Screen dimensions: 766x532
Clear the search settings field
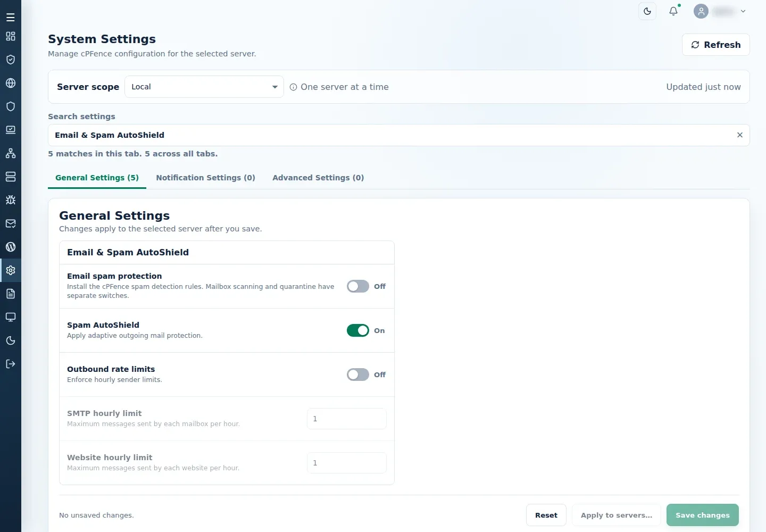(x=739, y=135)
